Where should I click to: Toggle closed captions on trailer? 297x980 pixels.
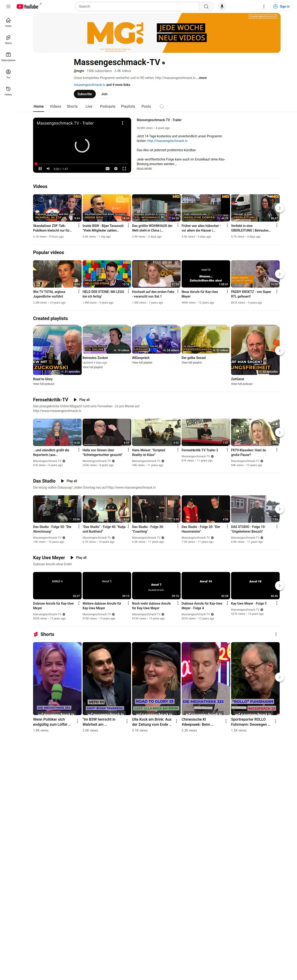[108, 169]
